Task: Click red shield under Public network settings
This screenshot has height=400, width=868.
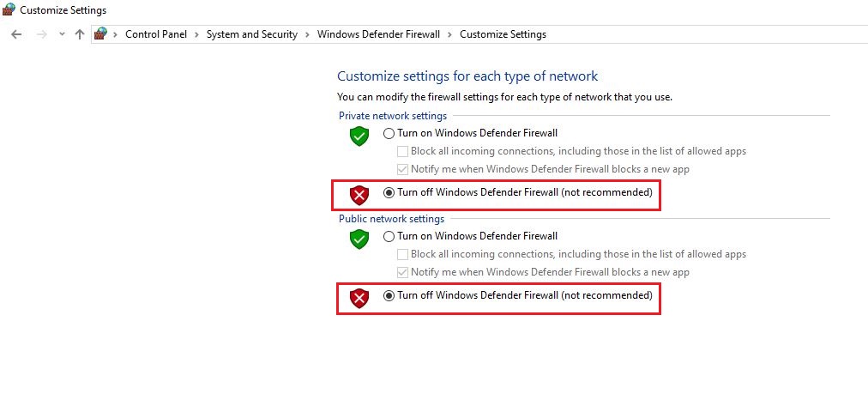Action: pos(359,299)
